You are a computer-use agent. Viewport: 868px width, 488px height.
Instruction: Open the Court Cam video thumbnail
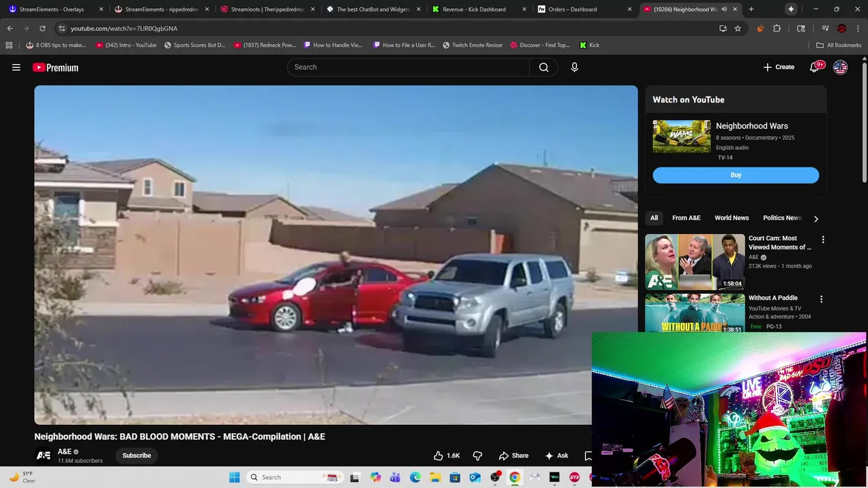[x=694, y=262]
